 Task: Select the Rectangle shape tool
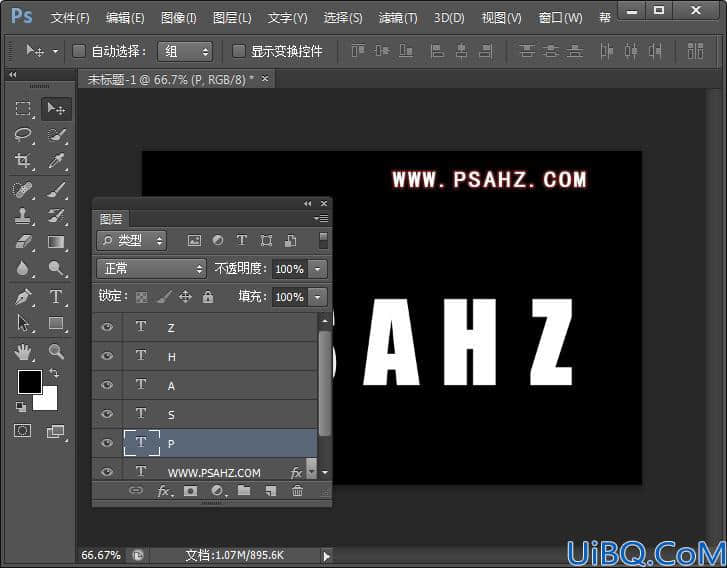(56, 323)
